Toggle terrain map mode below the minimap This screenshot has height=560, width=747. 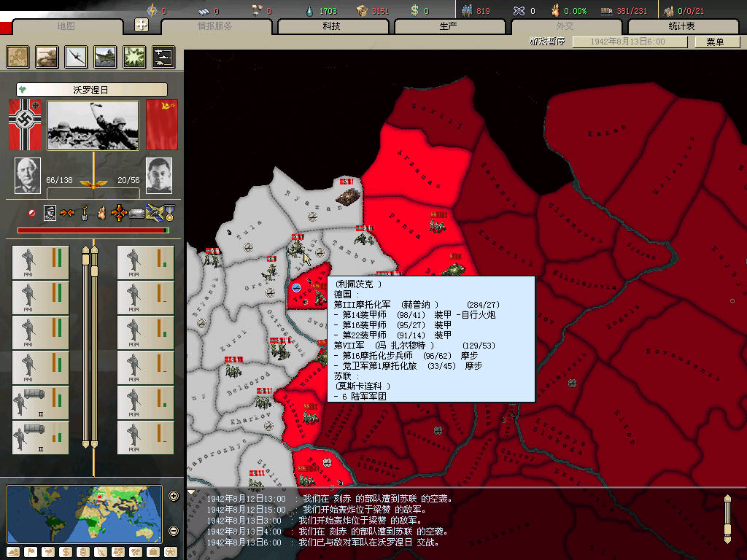13,551
